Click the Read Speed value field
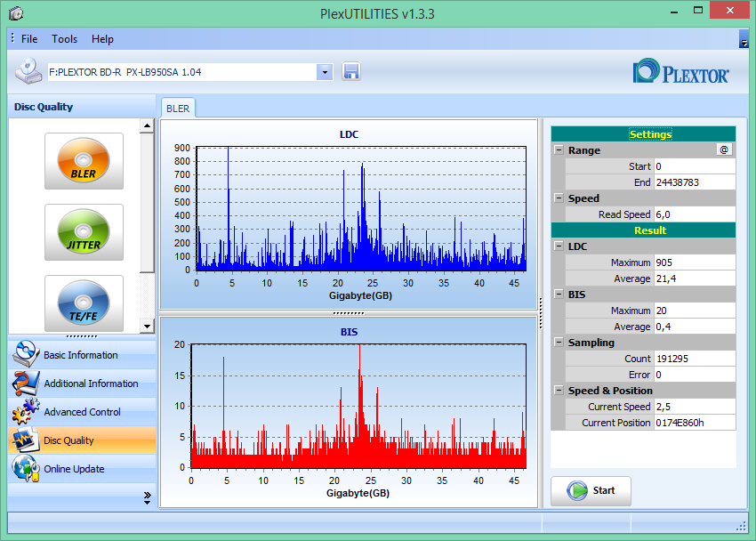Image resolution: width=756 pixels, height=541 pixels. click(695, 214)
